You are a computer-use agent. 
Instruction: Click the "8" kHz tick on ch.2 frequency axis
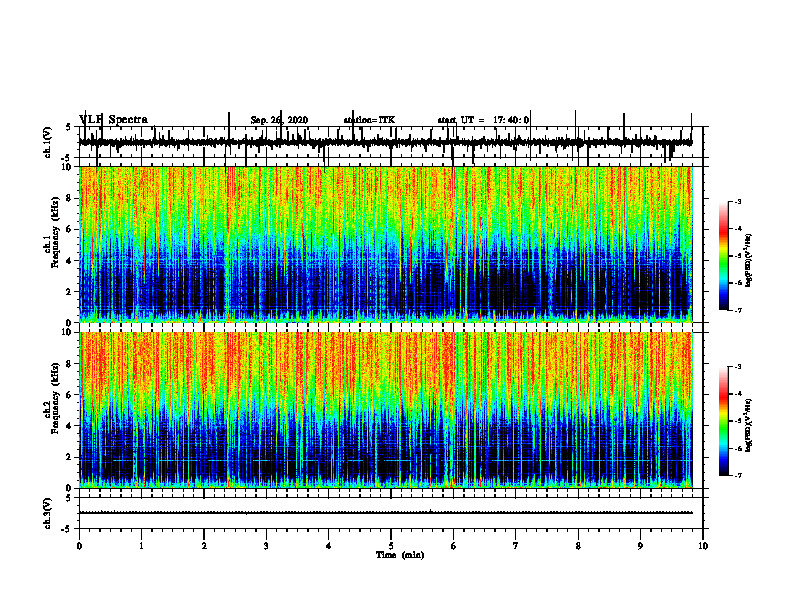70,363
